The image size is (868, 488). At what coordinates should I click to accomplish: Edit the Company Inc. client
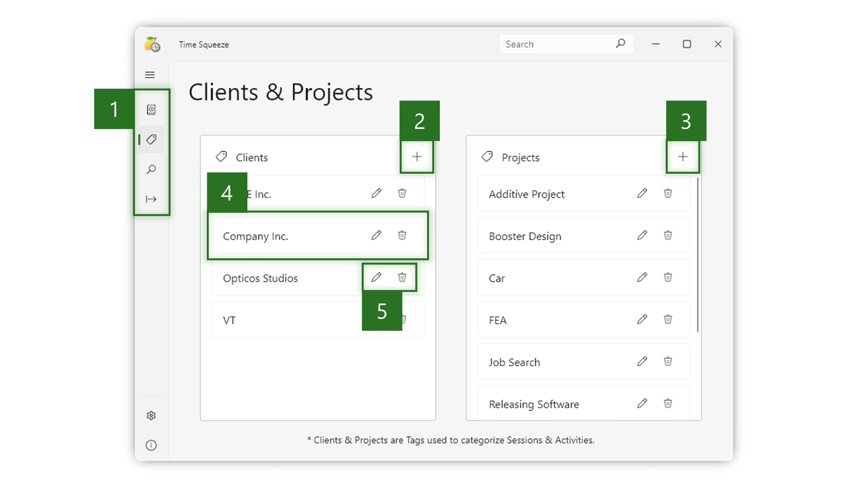(376, 235)
